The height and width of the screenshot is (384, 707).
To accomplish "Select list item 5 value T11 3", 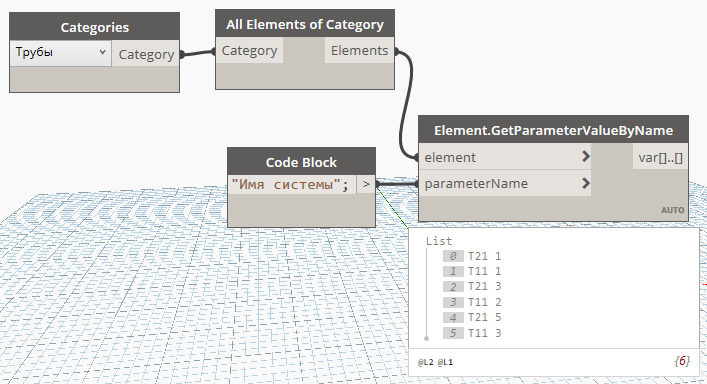I will pyautogui.click(x=485, y=333).
